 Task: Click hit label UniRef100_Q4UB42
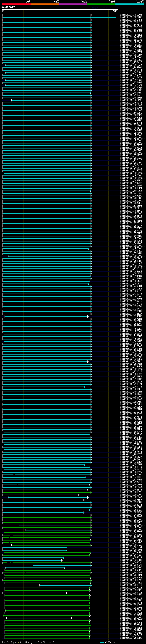pos(131,334)
